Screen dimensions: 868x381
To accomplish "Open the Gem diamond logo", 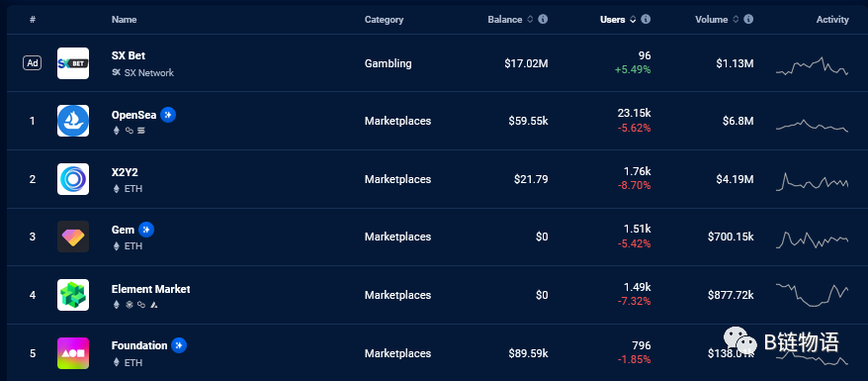I will click(x=73, y=237).
